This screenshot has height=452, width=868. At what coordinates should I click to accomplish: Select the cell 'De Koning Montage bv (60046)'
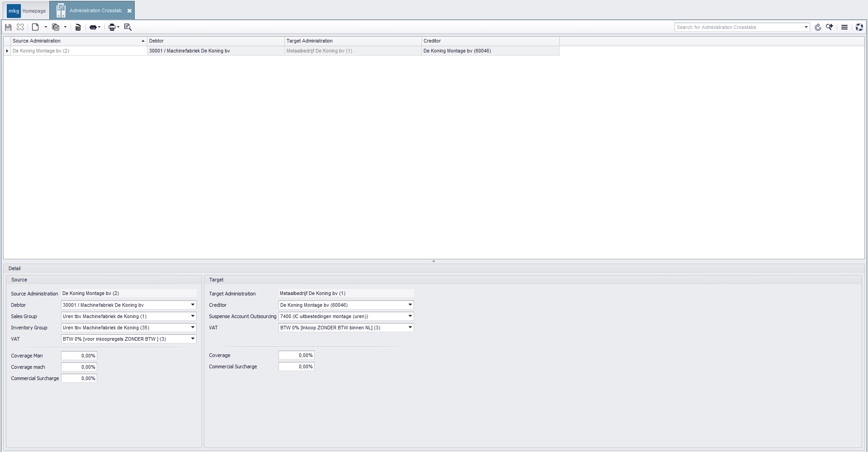[x=490, y=51]
